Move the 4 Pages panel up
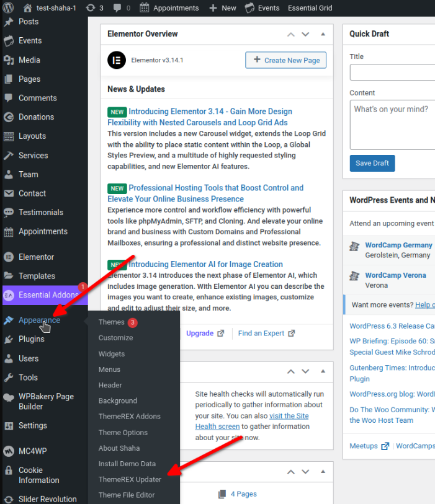 (x=291, y=472)
